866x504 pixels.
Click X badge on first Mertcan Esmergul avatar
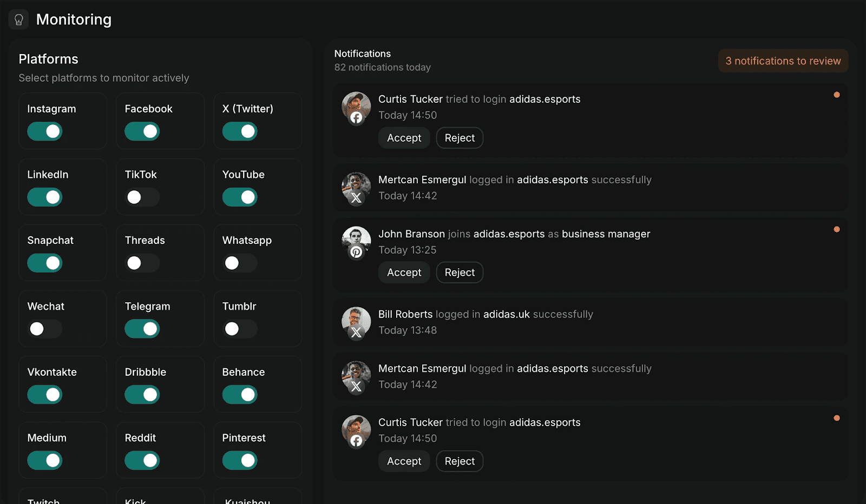coord(356,198)
